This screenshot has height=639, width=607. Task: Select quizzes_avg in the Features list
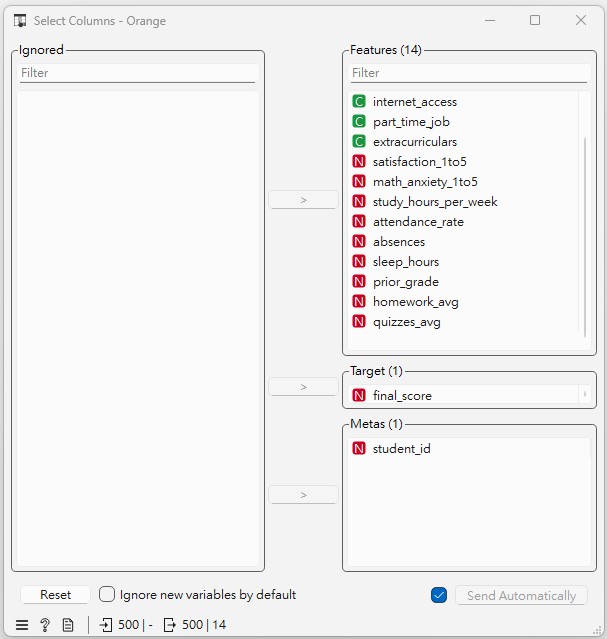pyautogui.click(x=406, y=322)
